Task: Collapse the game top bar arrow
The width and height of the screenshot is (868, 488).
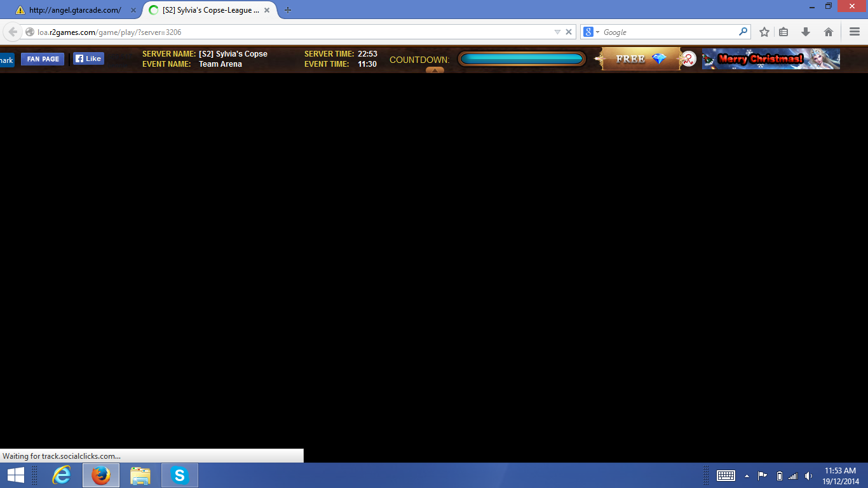Action: (x=435, y=70)
